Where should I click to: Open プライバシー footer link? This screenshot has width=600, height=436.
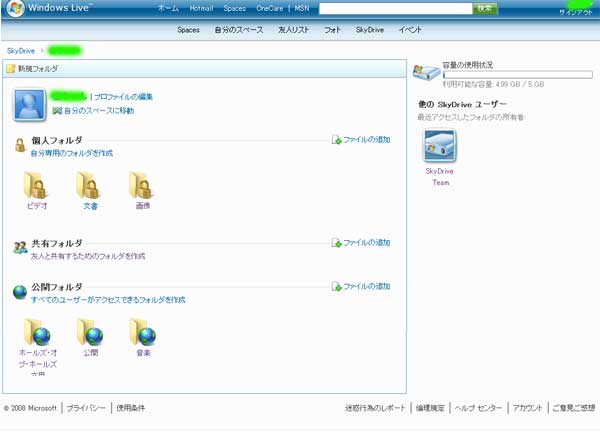(x=86, y=408)
